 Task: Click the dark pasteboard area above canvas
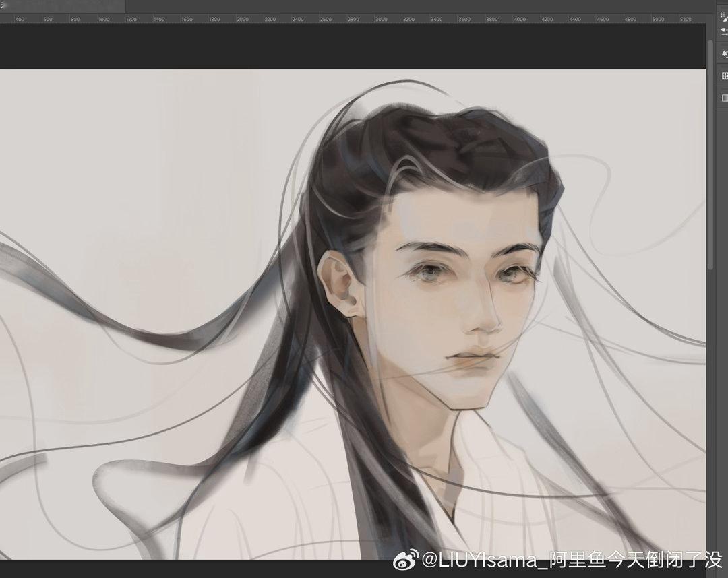coord(353,46)
